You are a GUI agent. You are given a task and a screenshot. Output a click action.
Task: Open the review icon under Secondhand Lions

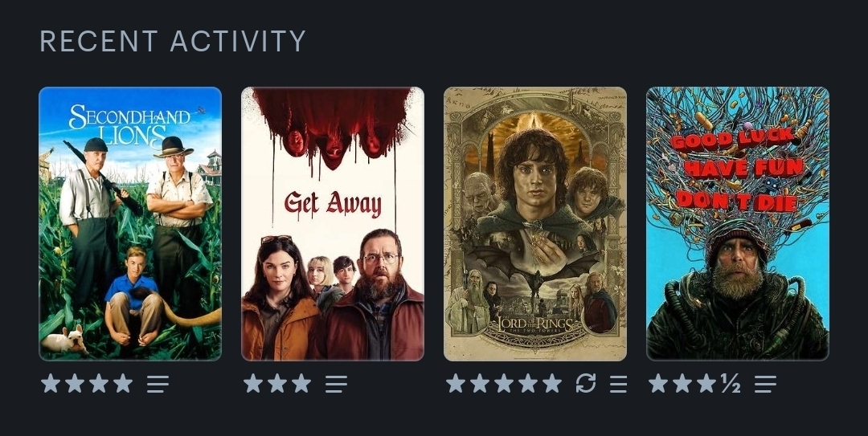point(158,384)
